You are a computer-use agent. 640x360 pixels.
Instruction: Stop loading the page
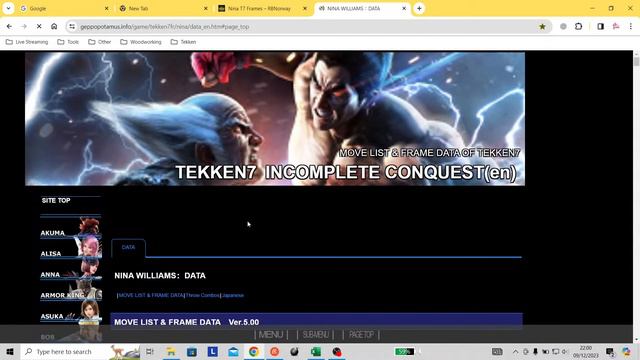click(x=39, y=27)
